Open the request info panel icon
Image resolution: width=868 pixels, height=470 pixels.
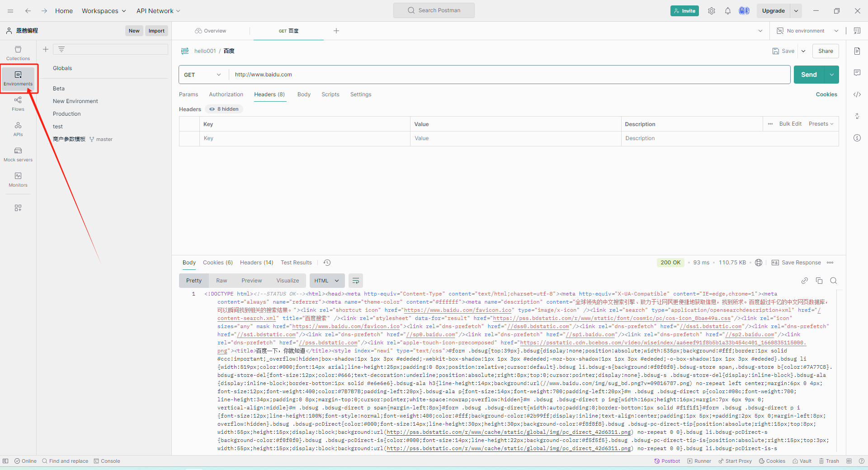pyautogui.click(x=857, y=138)
